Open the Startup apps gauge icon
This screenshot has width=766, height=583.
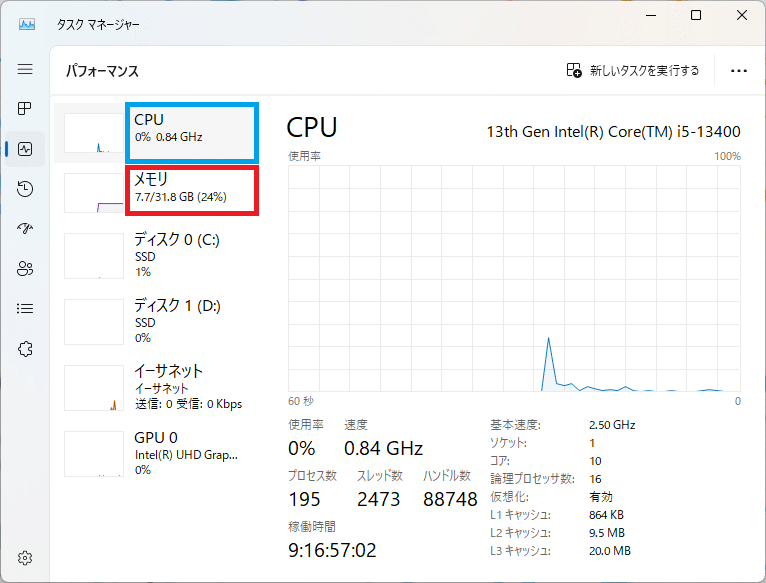tap(25, 228)
